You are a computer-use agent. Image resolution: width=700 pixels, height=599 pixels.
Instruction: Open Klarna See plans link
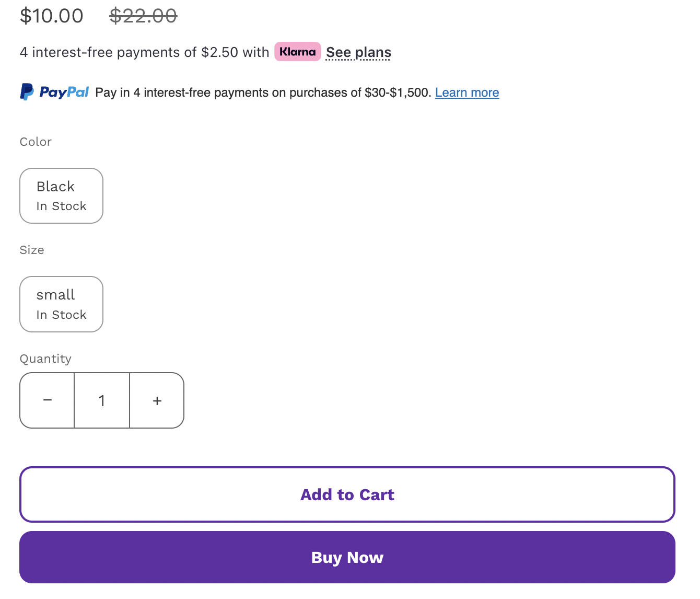tap(358, 52)
